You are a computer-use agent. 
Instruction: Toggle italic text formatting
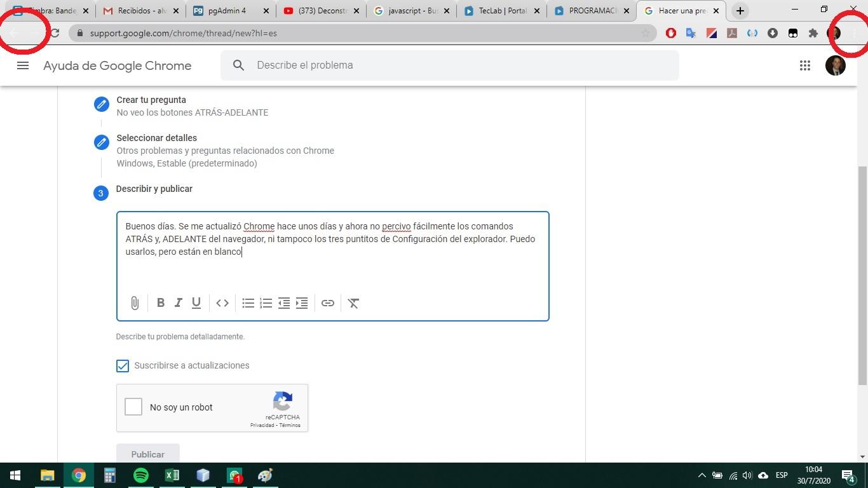pos(179,303)
